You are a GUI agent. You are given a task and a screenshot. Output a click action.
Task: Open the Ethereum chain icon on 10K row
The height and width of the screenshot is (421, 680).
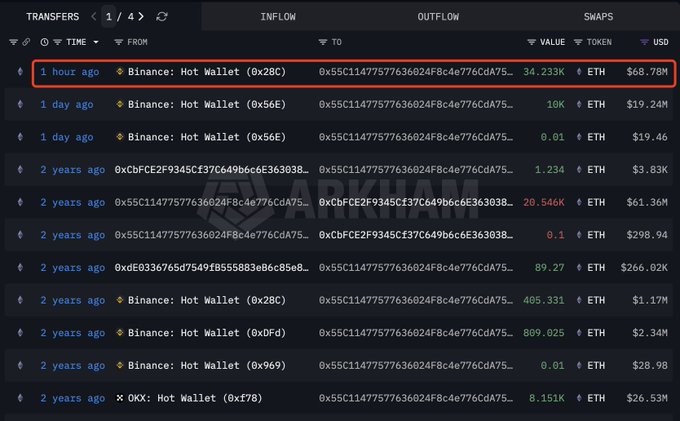[20, 104]
